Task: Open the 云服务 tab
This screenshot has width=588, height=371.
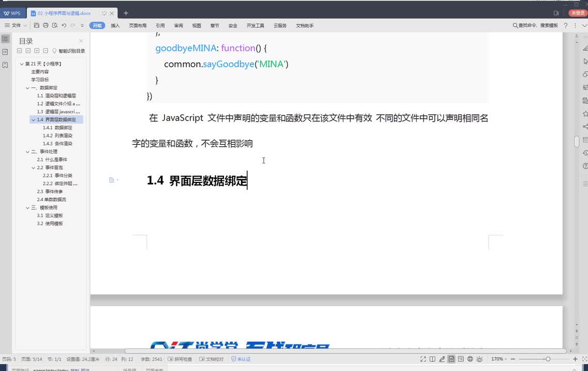Action: pos(280,25)
